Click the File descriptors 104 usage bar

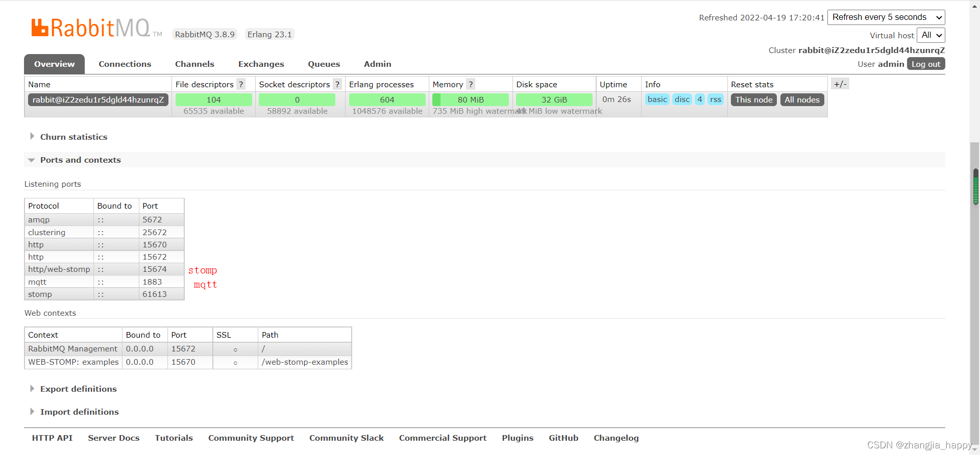click(x=213, y=99)
